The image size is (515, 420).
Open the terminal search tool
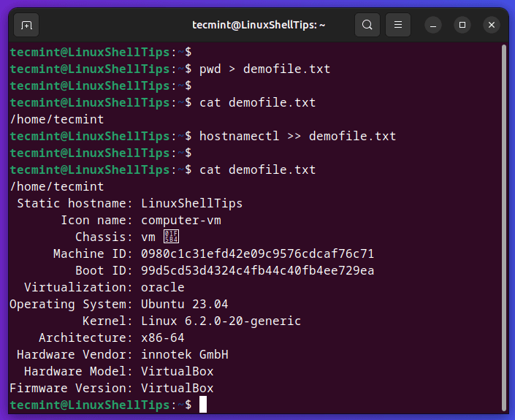[x=367, y=25]
